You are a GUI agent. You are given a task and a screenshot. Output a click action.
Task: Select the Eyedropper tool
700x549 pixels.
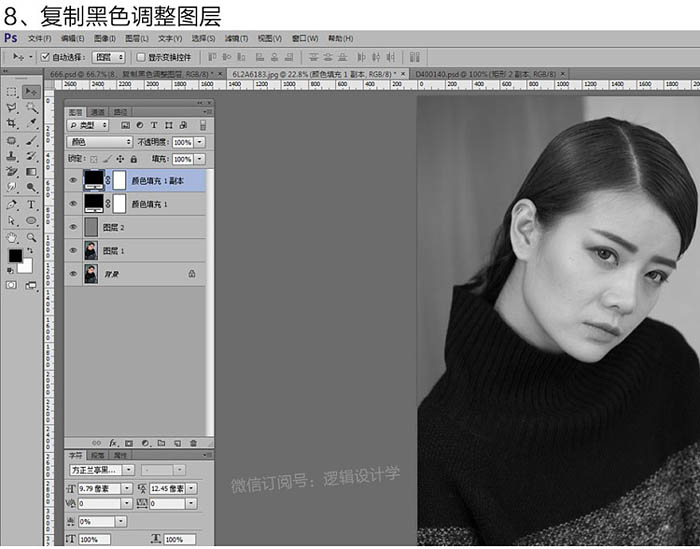(31, 123)
